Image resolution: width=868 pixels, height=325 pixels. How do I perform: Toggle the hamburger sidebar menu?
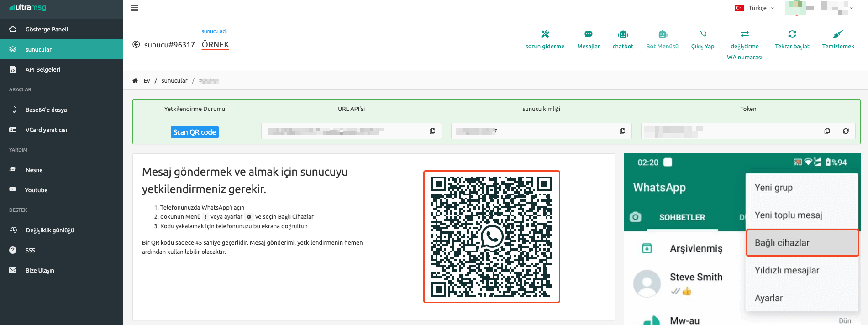pyautogui.click(x=134, y=8)
